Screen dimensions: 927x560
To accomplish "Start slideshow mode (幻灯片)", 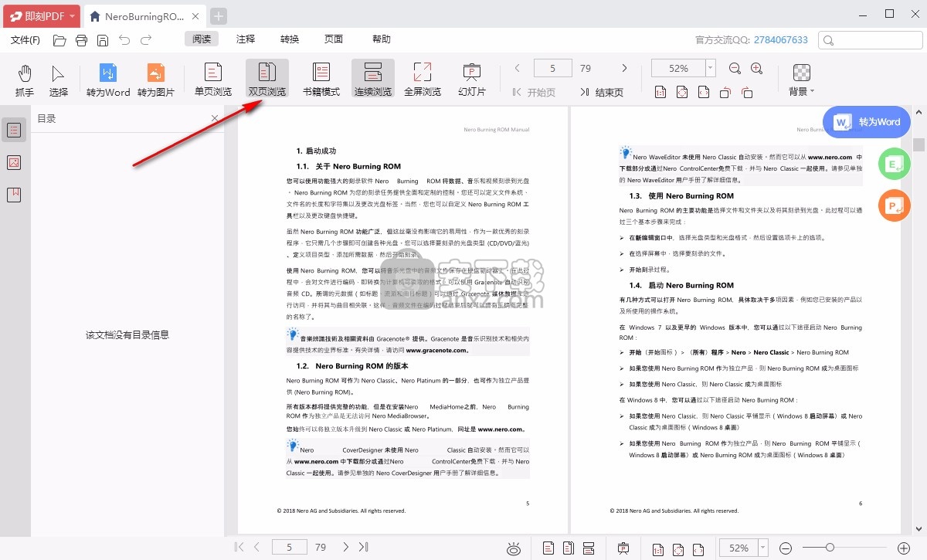I will (472, 80).
